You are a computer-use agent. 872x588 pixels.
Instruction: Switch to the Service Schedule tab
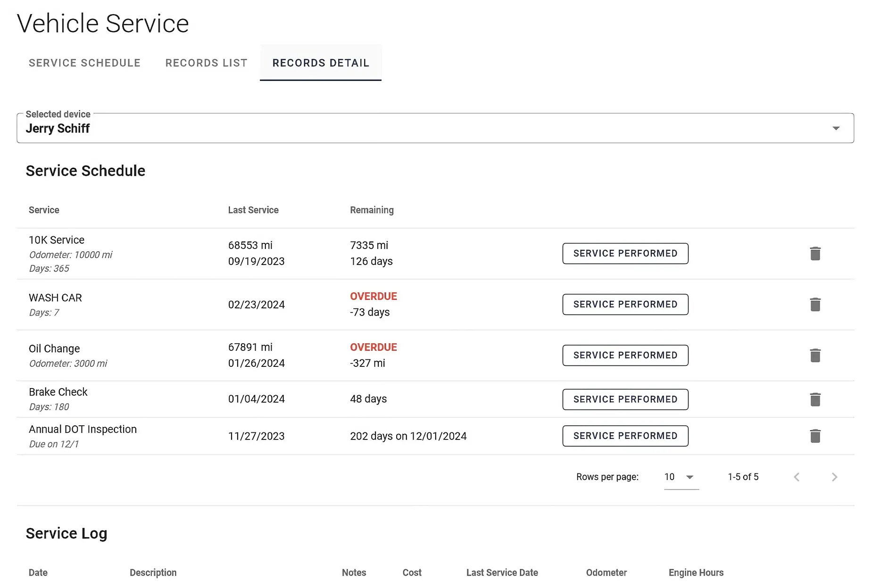click(84, 63)
